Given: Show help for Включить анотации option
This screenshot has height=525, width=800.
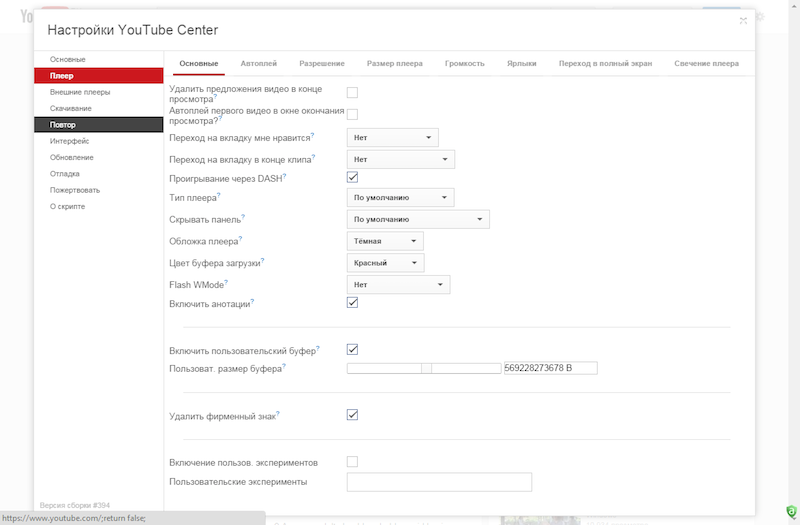Looking at the screenshot, I should pyautogui.click(x=252, y=301).
